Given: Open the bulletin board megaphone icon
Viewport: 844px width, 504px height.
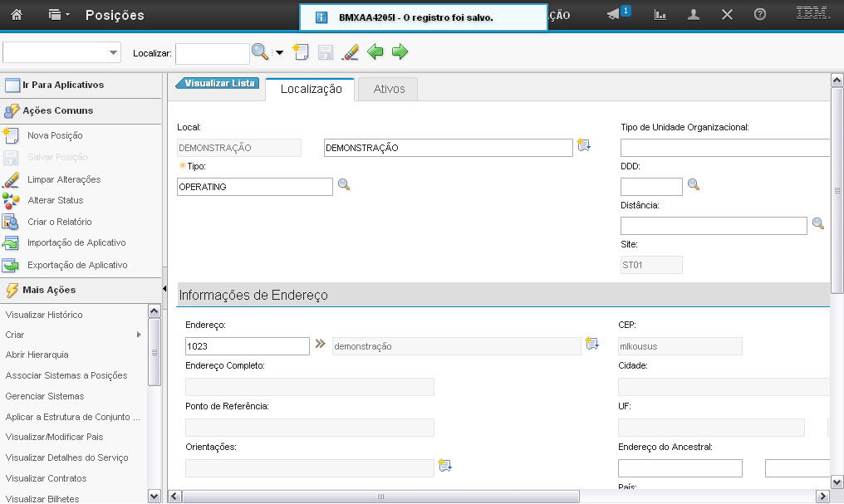Looking at the screenshot, I should [x=614, y=15].
